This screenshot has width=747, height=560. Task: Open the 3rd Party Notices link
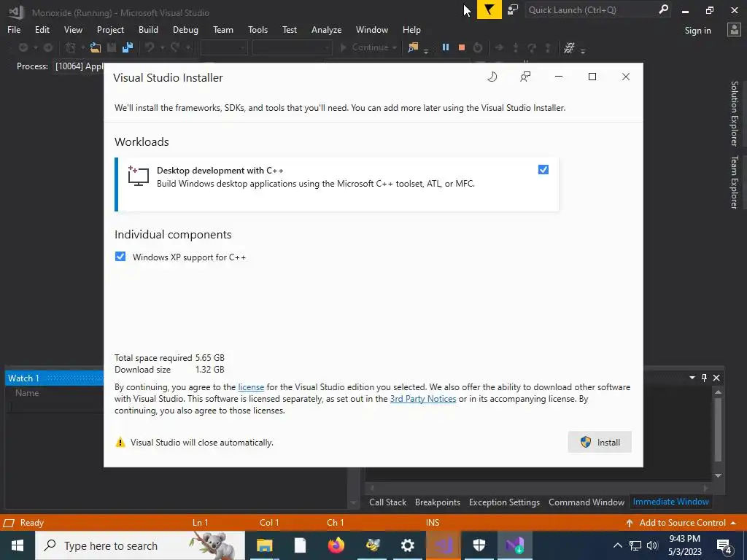[x=423, y=399]
